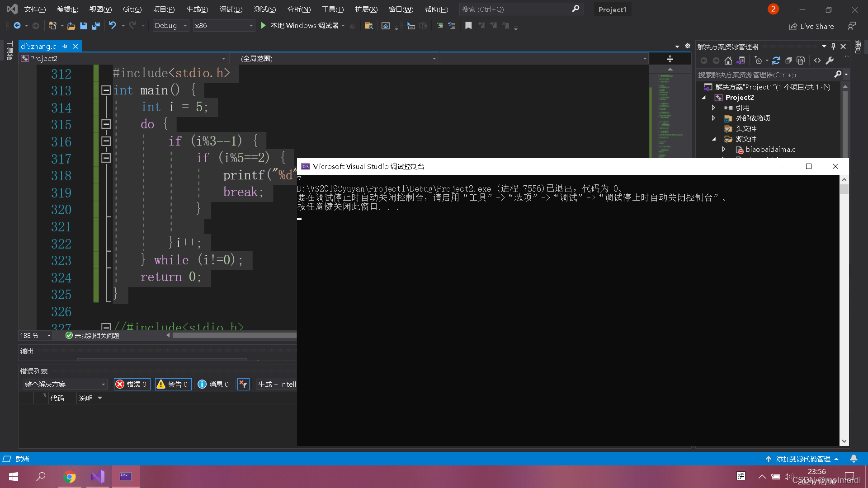
Task: Open the 调试(D) menu
Action: click(231, 9)
